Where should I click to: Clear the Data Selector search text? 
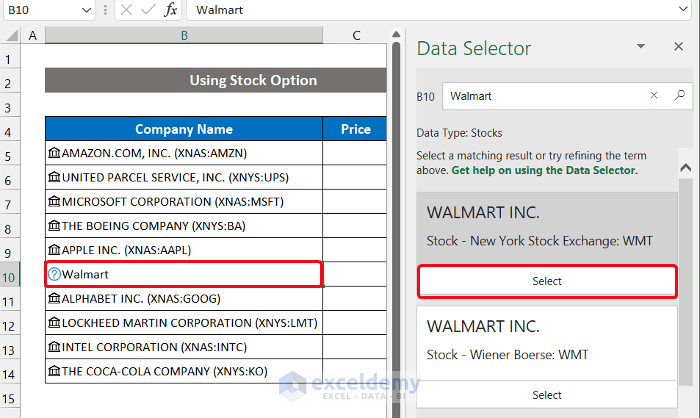coord(654,96)
